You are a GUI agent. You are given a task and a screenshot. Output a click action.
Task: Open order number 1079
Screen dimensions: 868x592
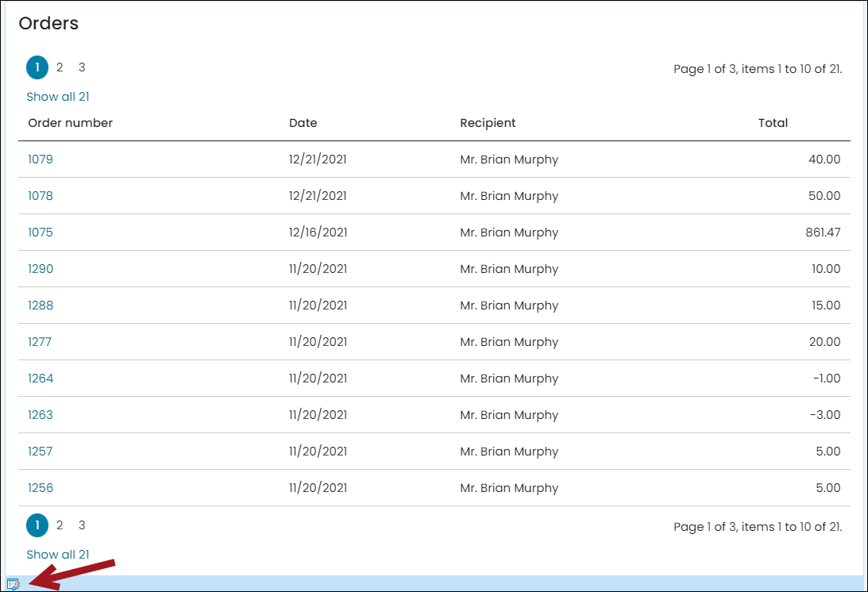[x=41, y=160]
